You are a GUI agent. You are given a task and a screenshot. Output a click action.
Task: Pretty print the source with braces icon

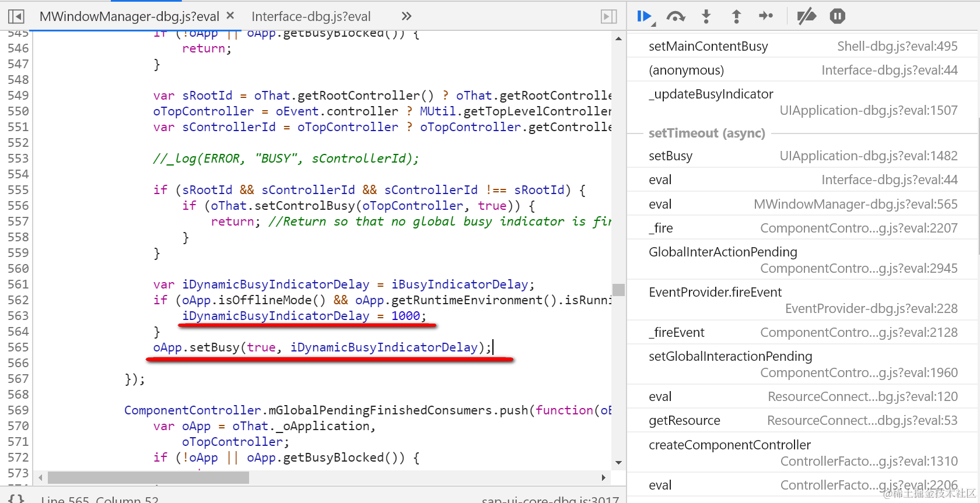17,499
